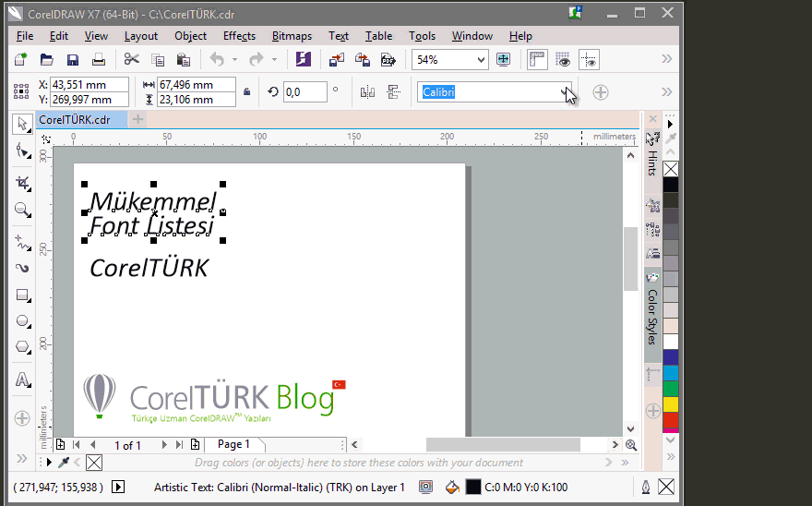Go to the next page arrow

(164, 444)
